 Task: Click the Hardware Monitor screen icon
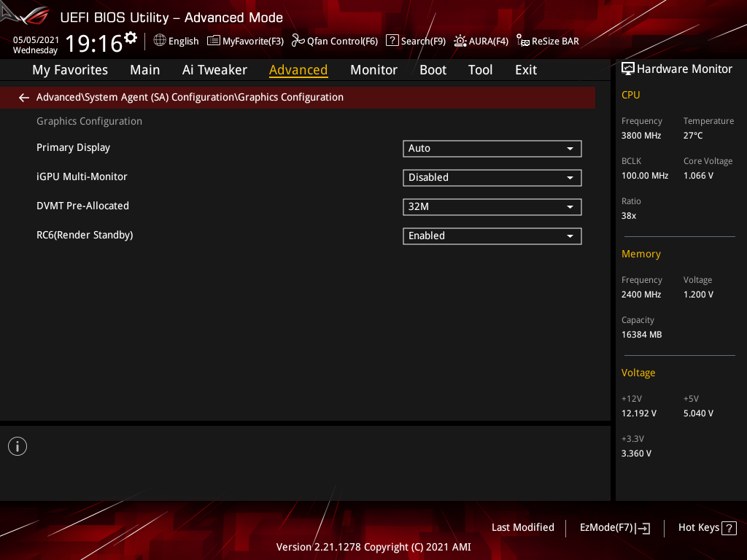point(628,69)
